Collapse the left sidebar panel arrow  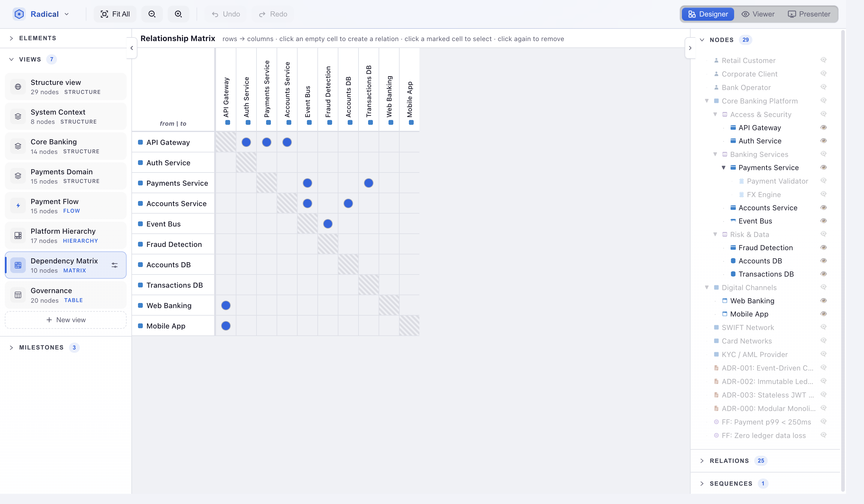coord(132,48)
